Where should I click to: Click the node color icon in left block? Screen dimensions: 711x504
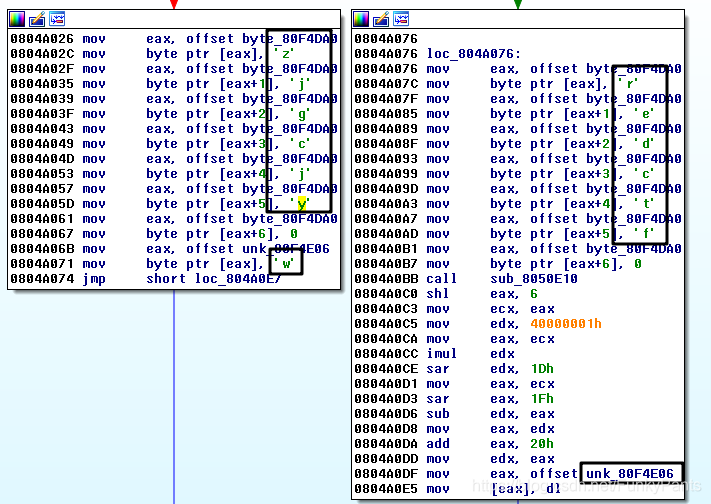(17, 19)
